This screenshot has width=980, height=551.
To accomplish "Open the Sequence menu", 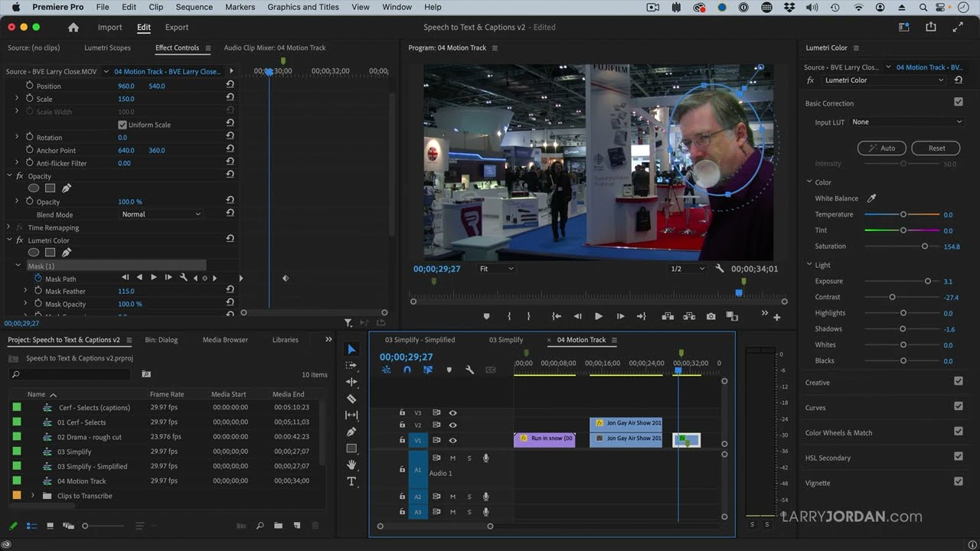I will click(194, 7).
